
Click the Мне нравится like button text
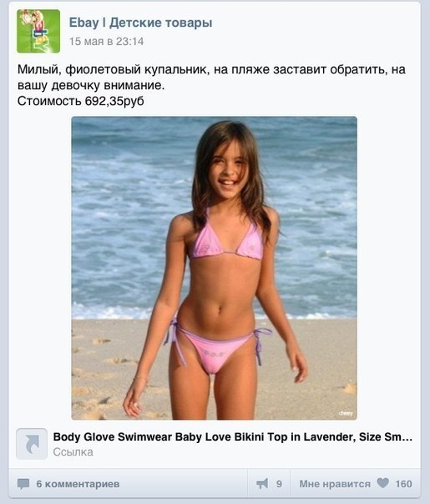click(x=335, y=484)
